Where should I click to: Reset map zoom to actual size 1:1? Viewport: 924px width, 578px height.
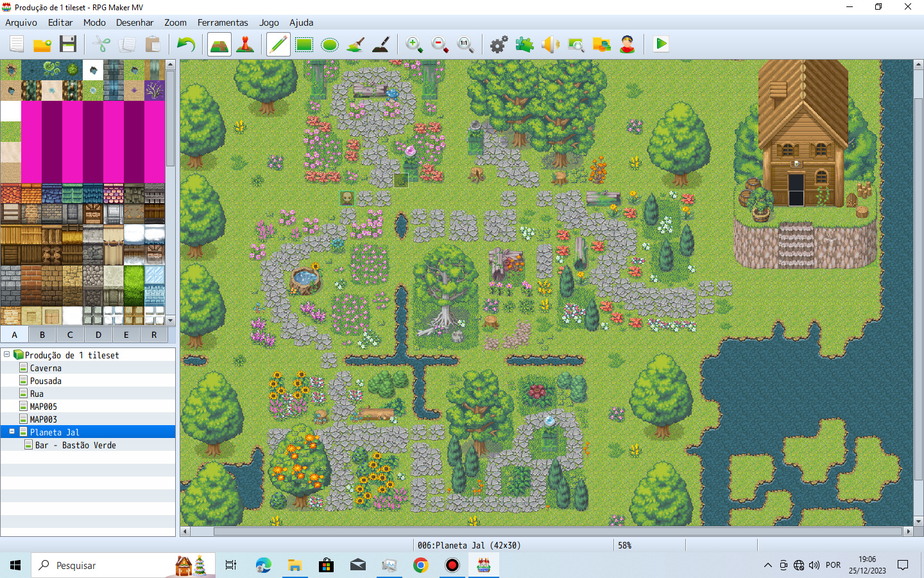466,44
